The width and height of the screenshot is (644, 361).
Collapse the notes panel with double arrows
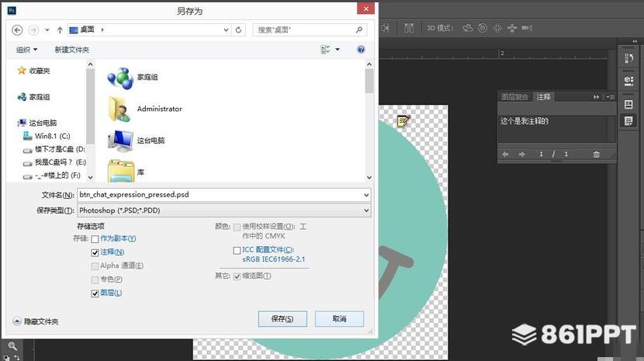[596, 97]
